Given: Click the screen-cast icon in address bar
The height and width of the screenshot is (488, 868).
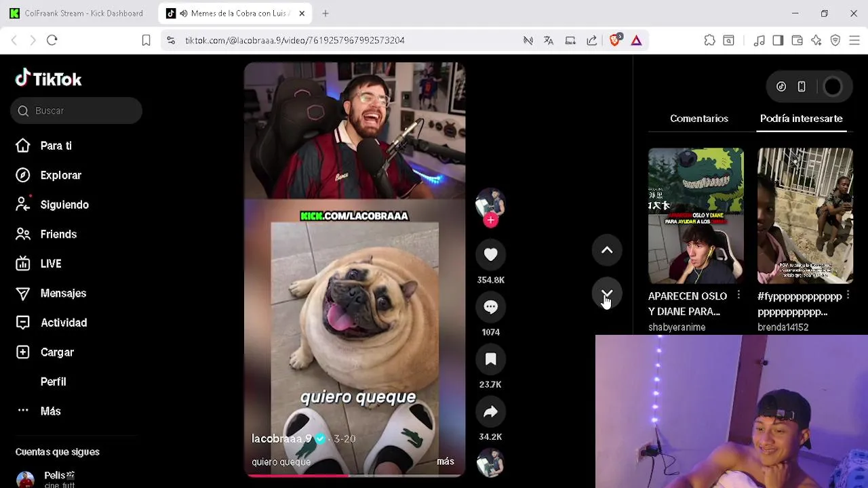Looking at the screenshot, I should (x=570, y=40).
